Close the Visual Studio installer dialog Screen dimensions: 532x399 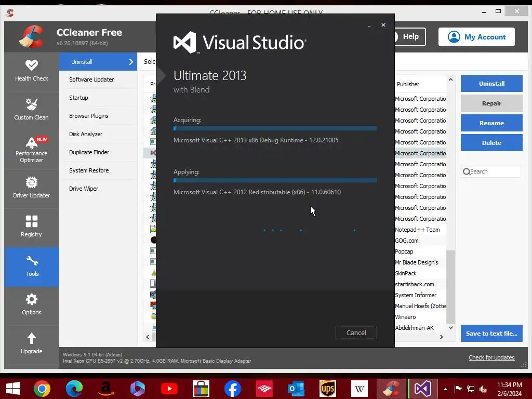[383, 25]
